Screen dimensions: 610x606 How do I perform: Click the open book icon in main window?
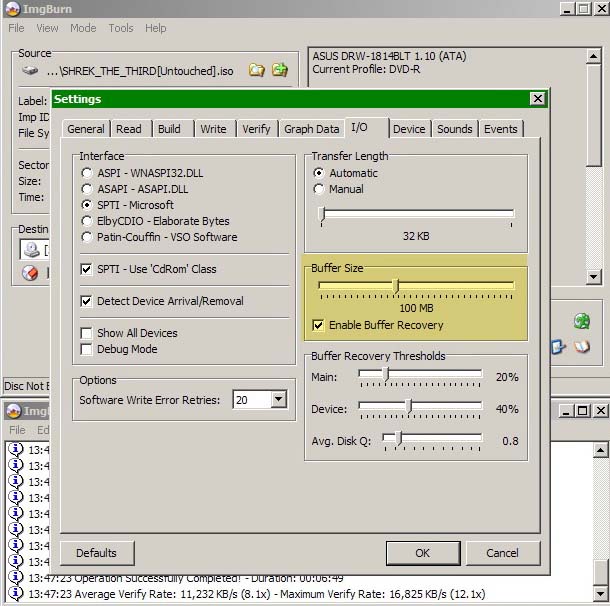[x=582, y=347]
